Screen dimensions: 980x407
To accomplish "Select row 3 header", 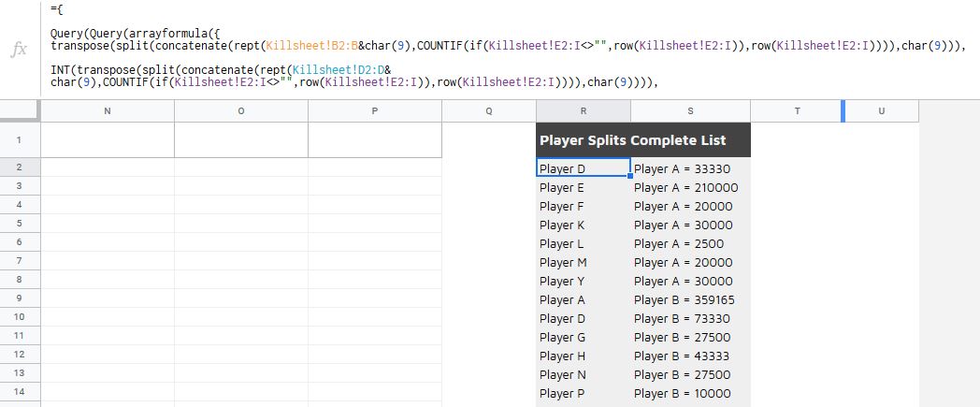I will click(x=20, y=186).
